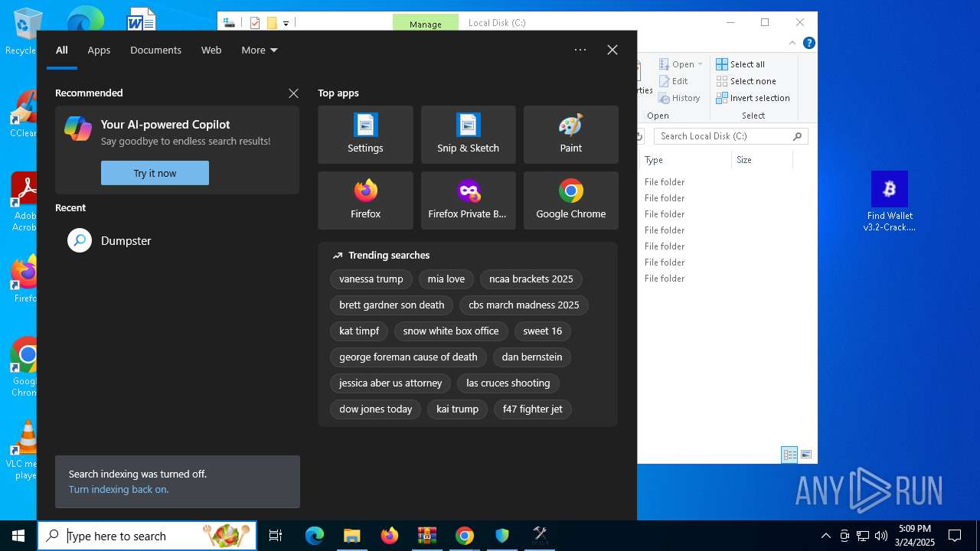Click the Copilot logo icon
Screen dimensions: 980x551
[78, 129]
